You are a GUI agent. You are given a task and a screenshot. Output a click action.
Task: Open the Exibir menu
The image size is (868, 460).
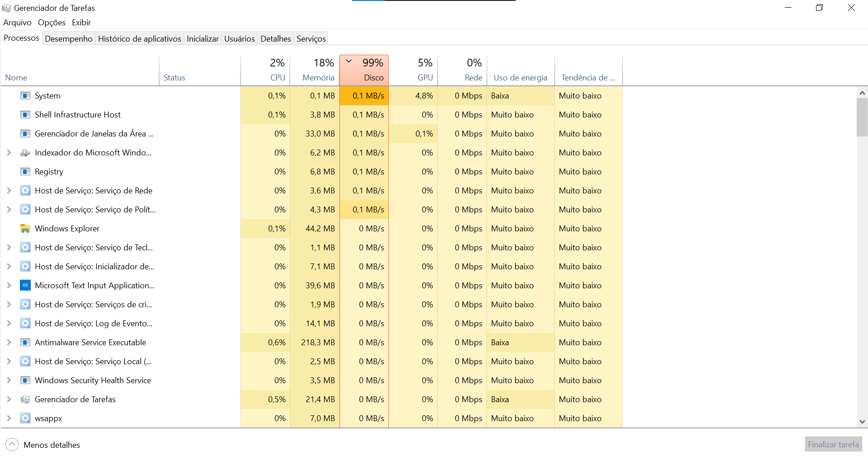click(81, 23)
